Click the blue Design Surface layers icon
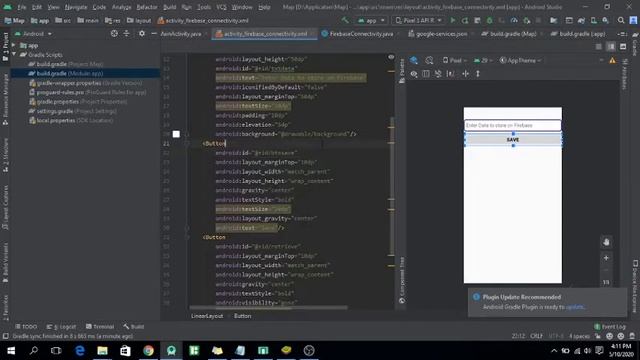 (414, 60)
